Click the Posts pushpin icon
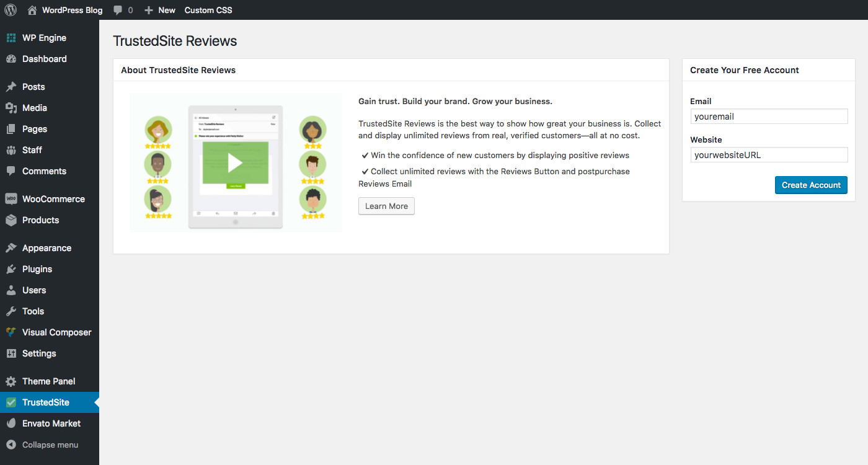 tap(11, 87)
